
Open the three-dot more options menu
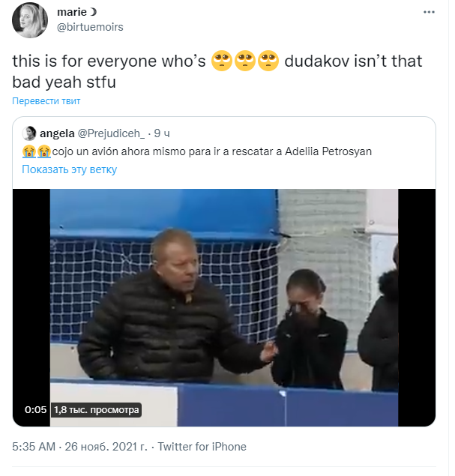429,12
